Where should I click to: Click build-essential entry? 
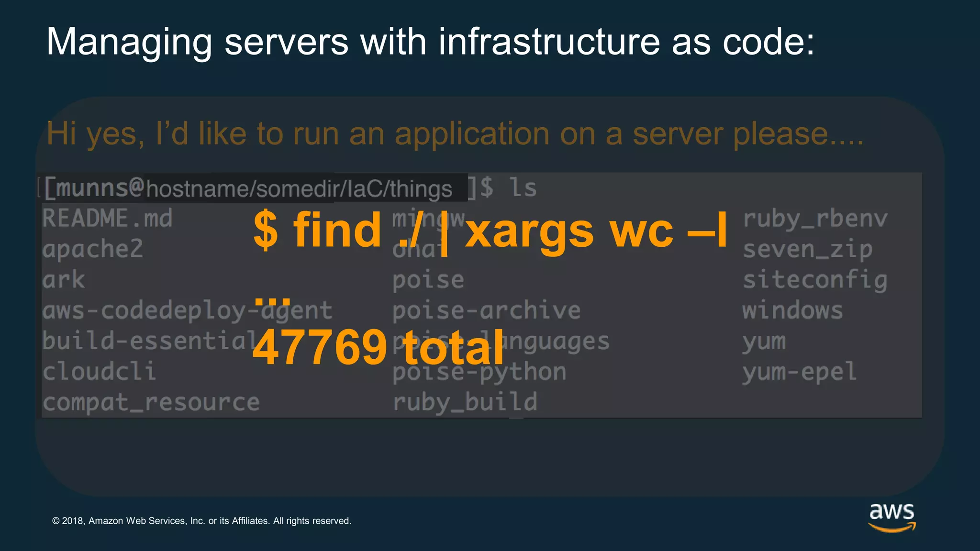150,341
